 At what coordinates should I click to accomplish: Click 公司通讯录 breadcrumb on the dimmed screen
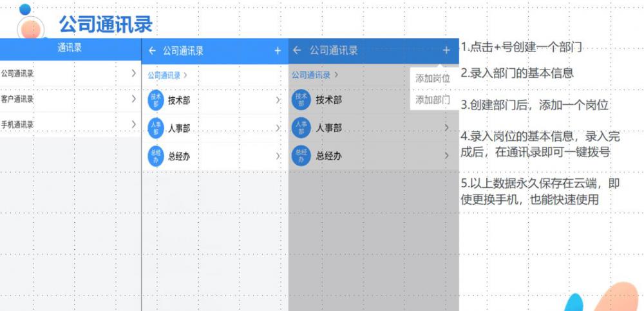[x=310, y=75]
